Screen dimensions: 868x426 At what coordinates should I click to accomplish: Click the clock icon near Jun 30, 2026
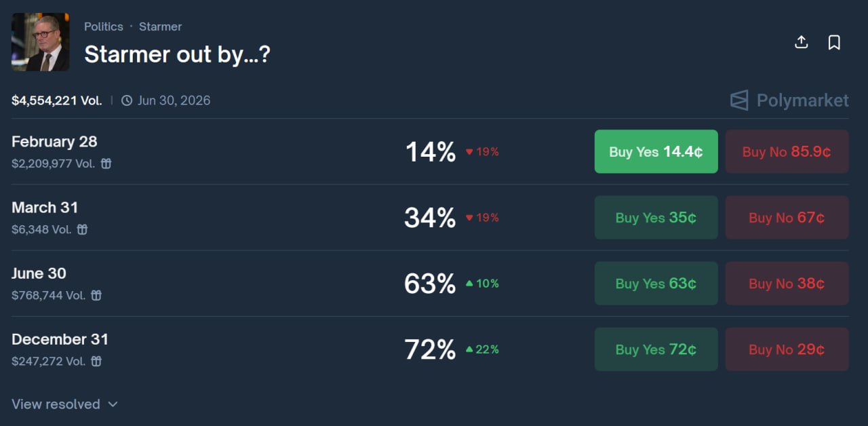(x=127, y=100)
